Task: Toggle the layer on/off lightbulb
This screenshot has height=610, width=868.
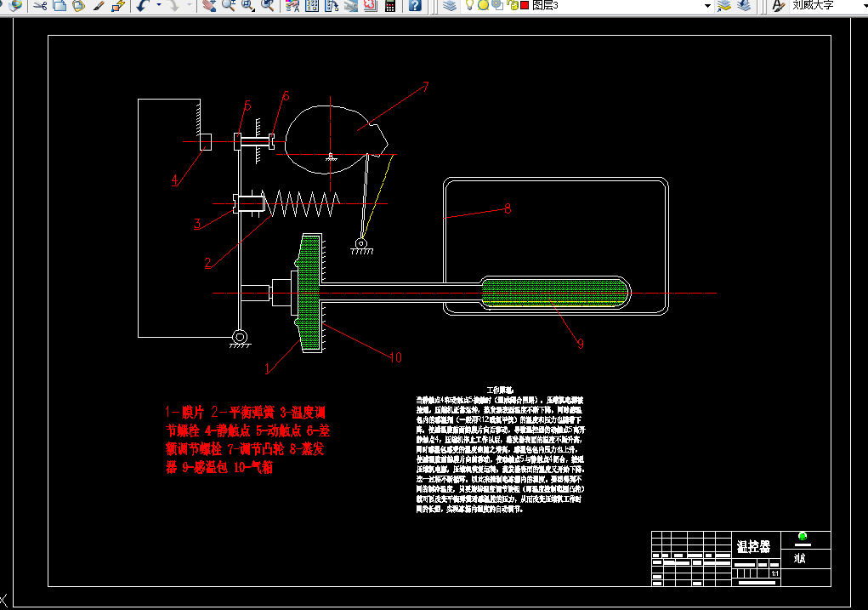Action: click(x=469, y=5)
